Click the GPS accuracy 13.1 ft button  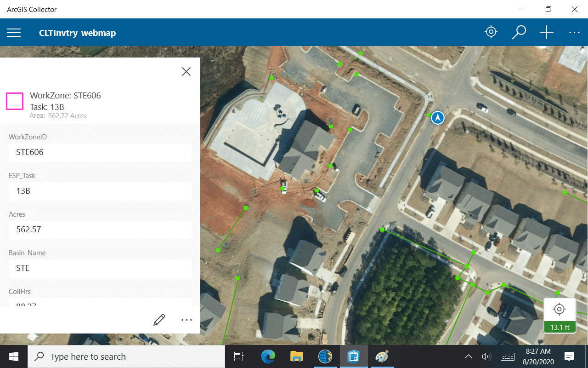[x=560, y=316]
